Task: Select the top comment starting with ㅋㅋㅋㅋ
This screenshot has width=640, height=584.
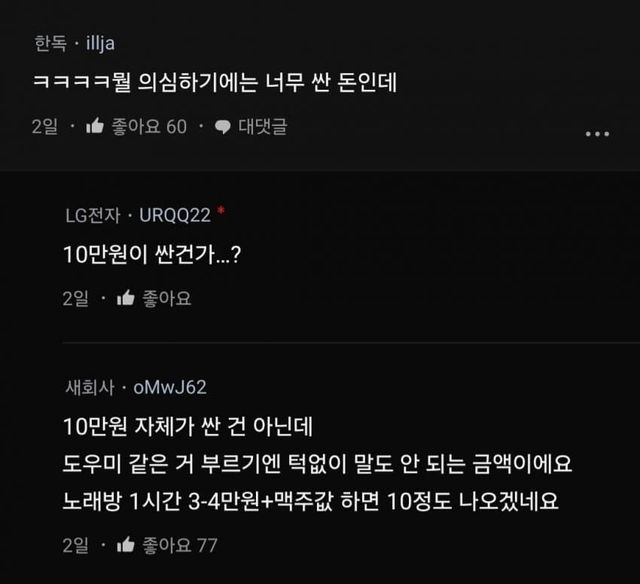Action: (x=215, y=82)
